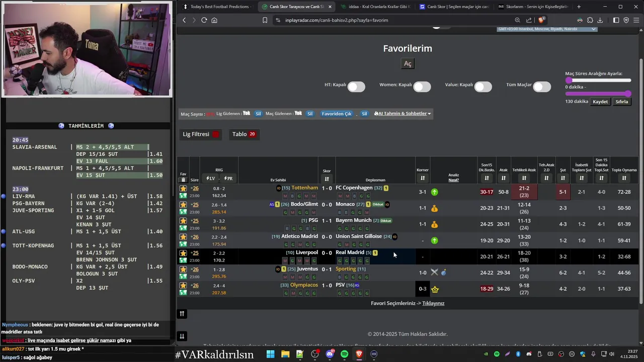Toggle the HT: Kapalı switch
This screenshot has height=362, width=644.
click(x=356, y=87)
